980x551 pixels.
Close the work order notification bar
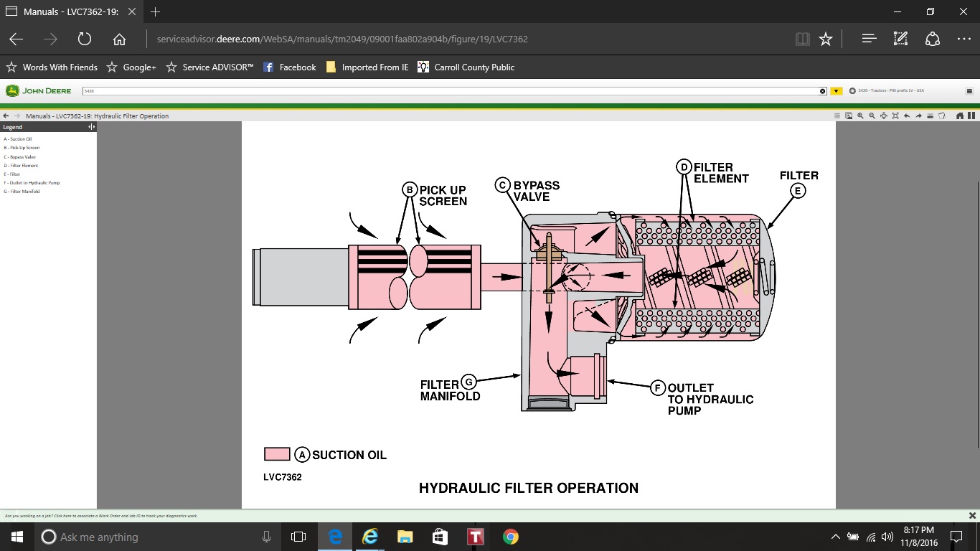[973, 515]
